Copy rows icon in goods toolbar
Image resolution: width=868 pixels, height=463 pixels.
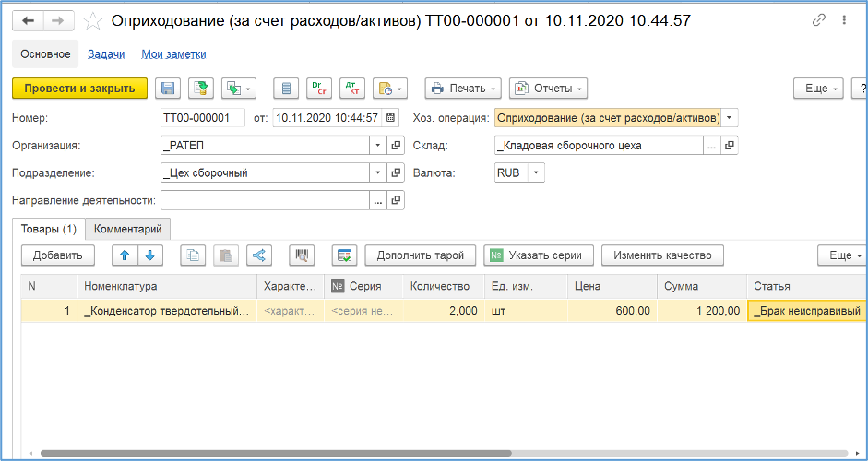193,255
